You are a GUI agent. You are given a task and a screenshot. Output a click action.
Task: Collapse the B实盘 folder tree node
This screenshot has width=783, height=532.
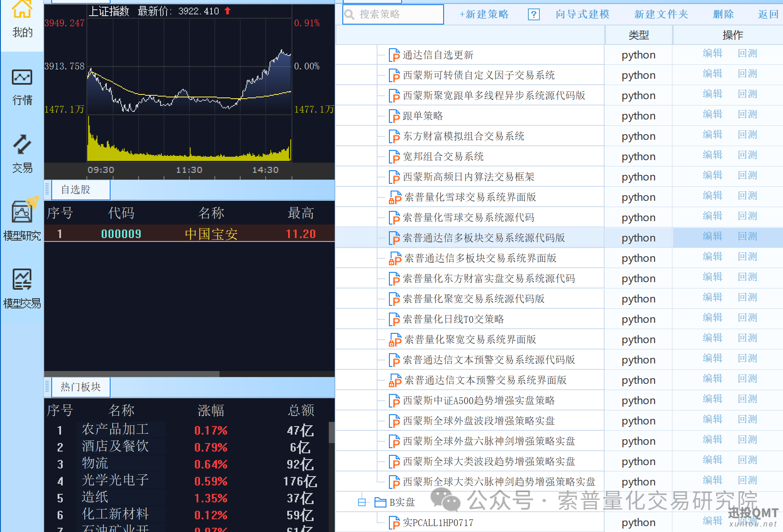362,502
